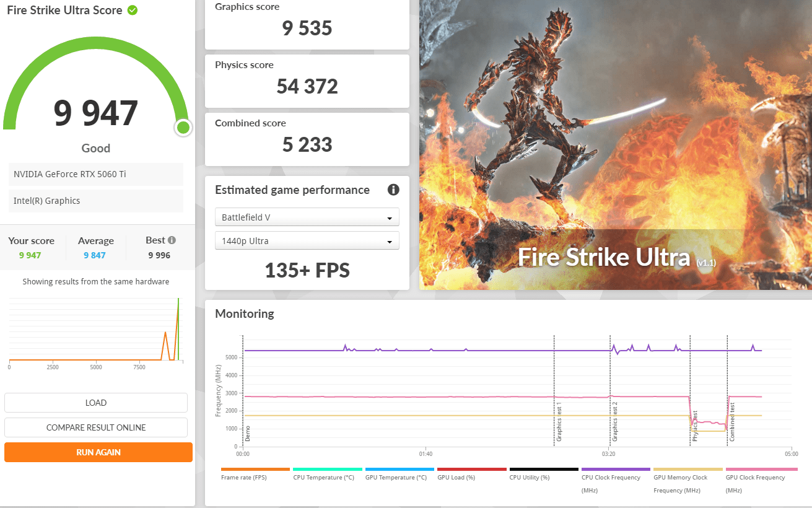Image resolution: width=812 pixels, height=508 pixels.
Task: Toggle the GPU Memory Clock Frequency legend swatch
Action: tap(688, 470)
